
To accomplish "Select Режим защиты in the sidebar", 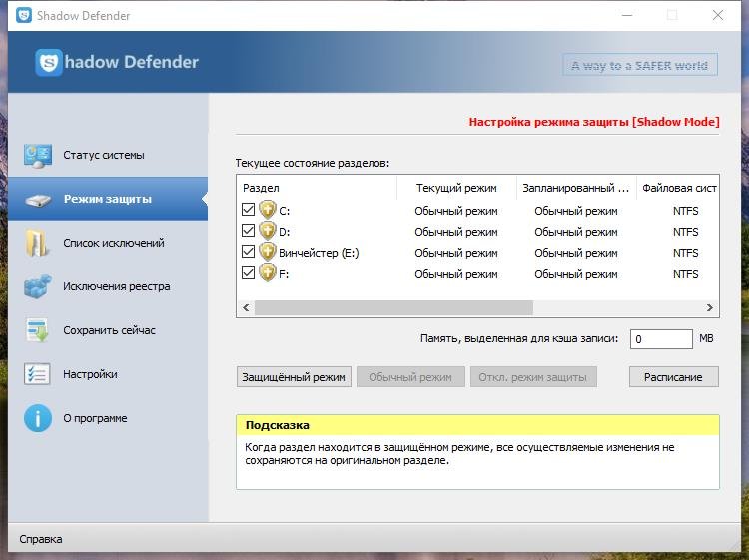I will pos(108,199).
